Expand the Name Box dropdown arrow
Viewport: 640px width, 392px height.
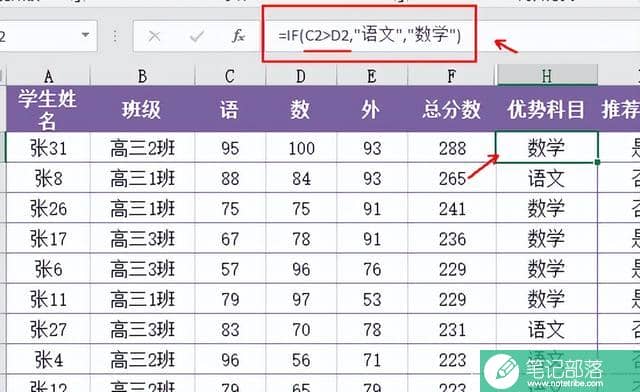(85, 35)
